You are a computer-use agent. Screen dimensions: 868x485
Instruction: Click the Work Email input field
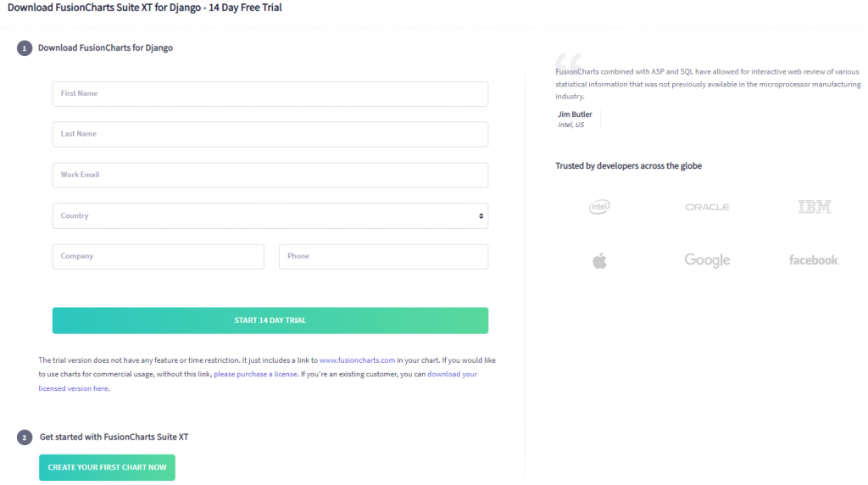(x=270, y=176)
